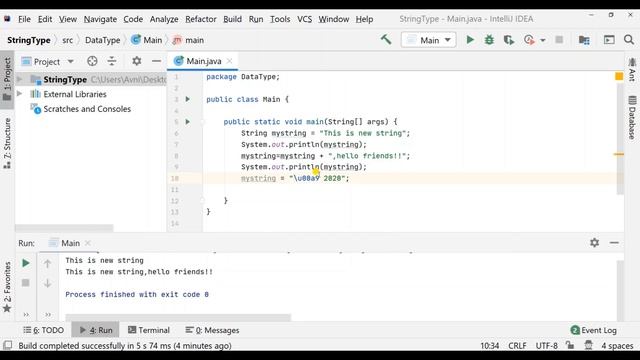Open the Event Log
Image resolution: width=640 pixels, height=360 pixels.
click(x=594, y=330)
